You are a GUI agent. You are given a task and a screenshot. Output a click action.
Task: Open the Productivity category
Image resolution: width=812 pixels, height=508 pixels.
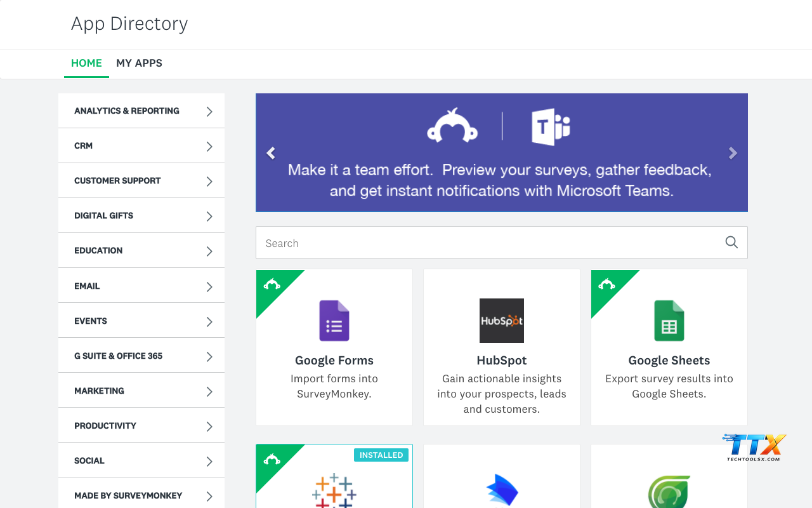[x=141, y=426]
